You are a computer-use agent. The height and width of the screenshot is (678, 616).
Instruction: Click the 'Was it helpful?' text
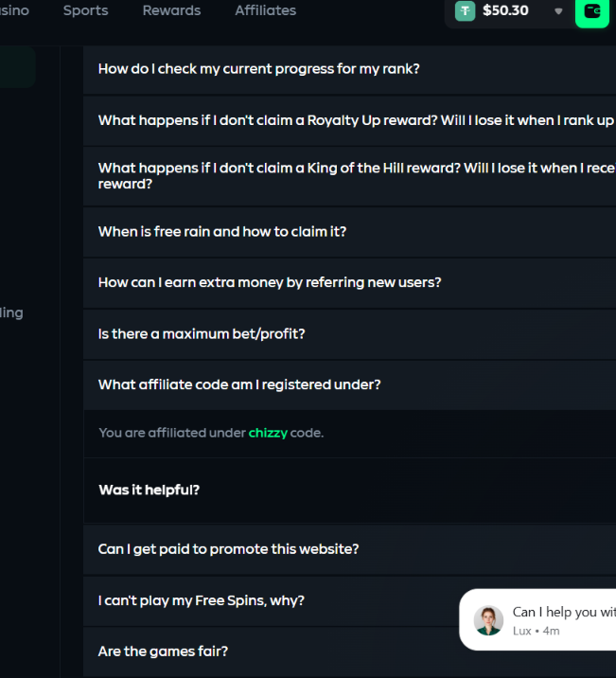(x=150, y=490)
